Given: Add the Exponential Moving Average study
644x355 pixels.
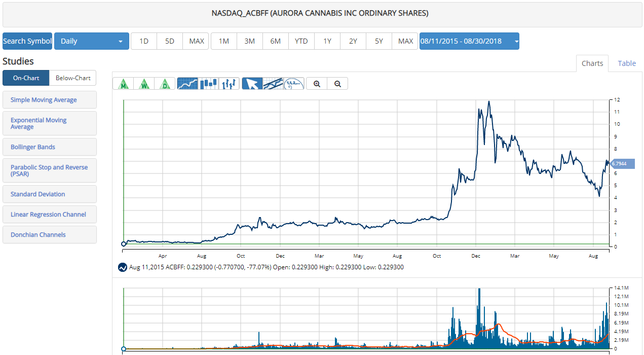Looking at the screenshot, I should point(50,123).
